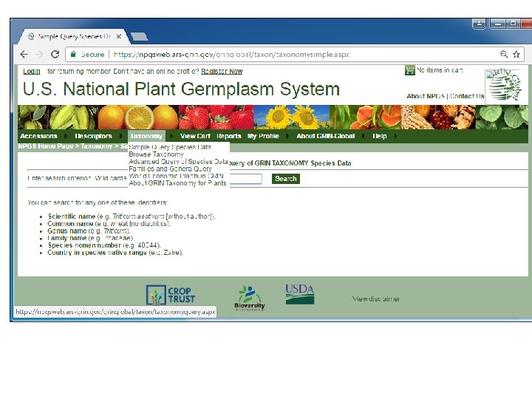
Task: Expand the arrow next to Help
Action: click(395, 136)
